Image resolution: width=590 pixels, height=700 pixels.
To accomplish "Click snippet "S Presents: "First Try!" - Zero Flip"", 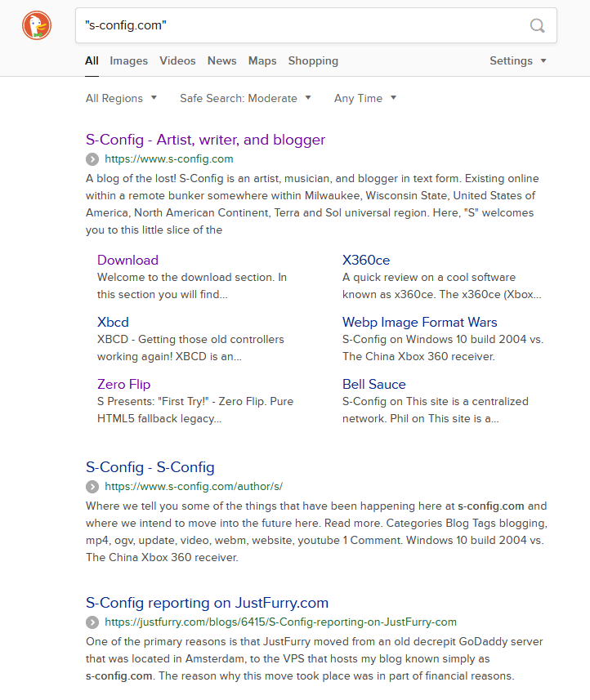I will coord(181,401).
